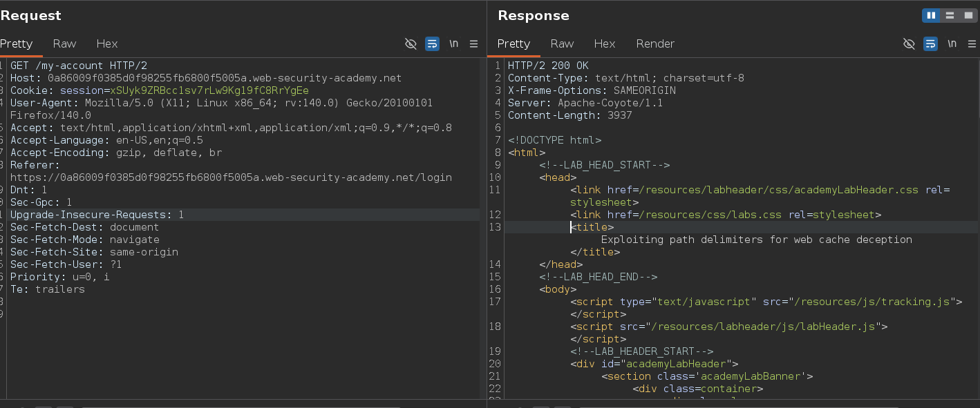Click the 'Firefox/140.0' wrapped text line
Screen dimensions: 980x408
pyautogui.click(x=50, y=115)
